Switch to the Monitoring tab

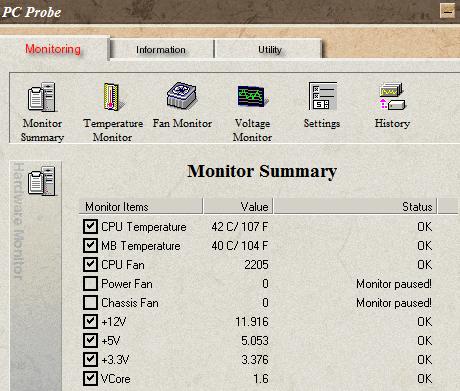click(53, 49)
